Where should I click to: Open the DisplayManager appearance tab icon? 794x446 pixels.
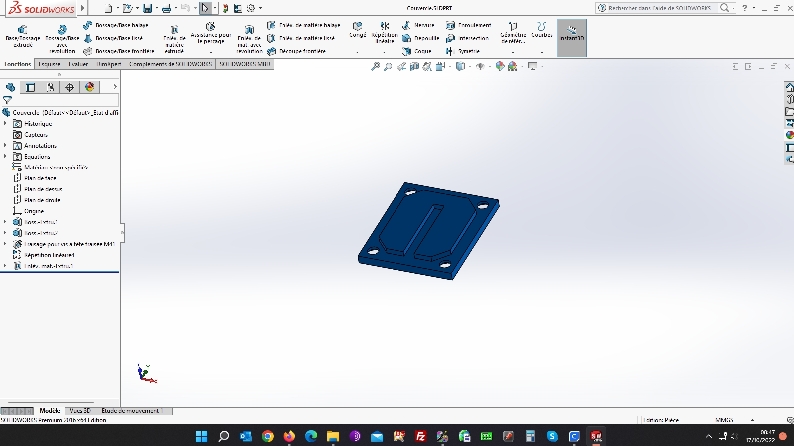89,87
